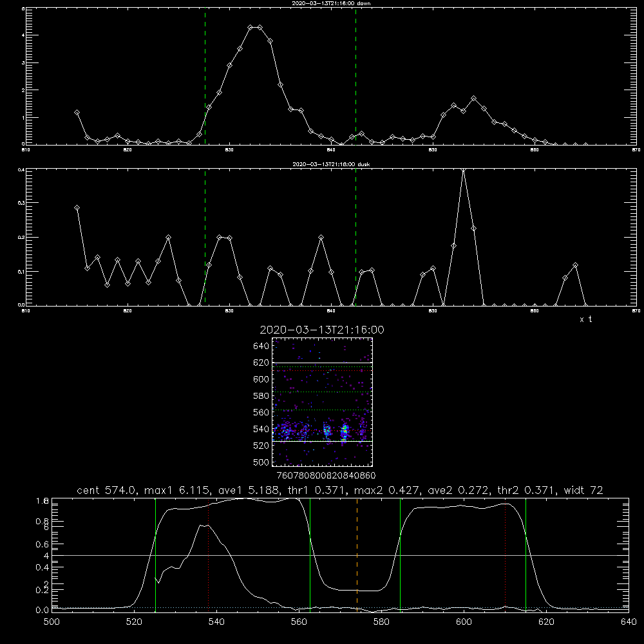Click the spectrogram x-axis labels 760780800820840860
Screen dimensions: 644x644
coord(327,476)
